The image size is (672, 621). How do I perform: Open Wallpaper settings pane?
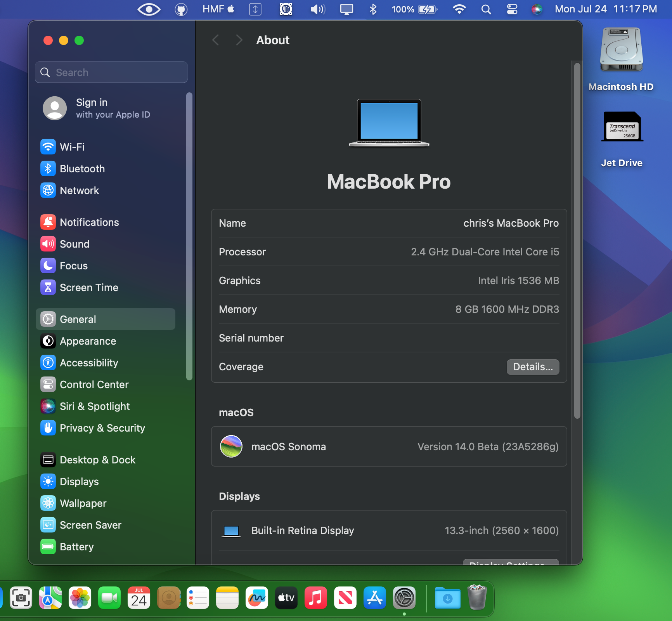[105, 503]
